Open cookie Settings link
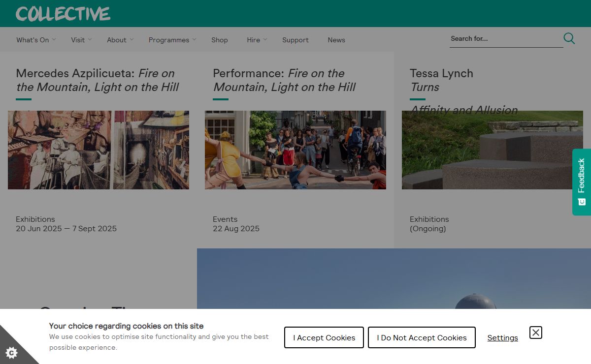This screenshot has width=591, height=364. pos(503,337)
